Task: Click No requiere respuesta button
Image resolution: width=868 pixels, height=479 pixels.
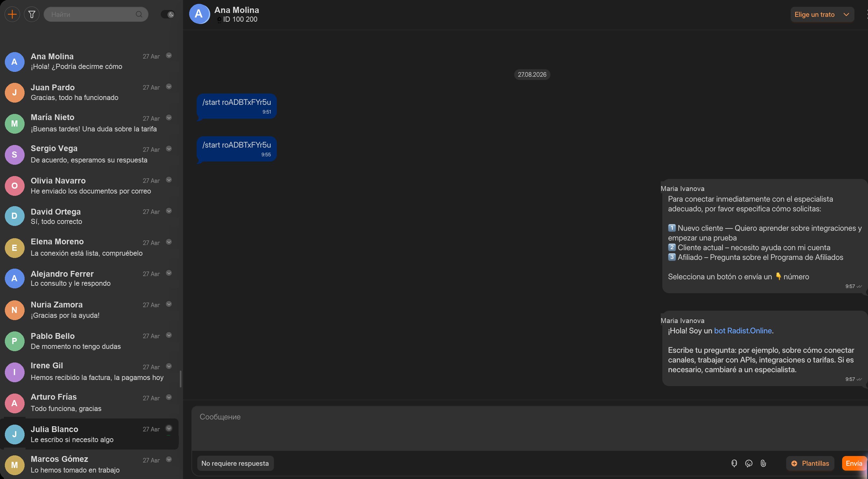Action: pos(235,463)
